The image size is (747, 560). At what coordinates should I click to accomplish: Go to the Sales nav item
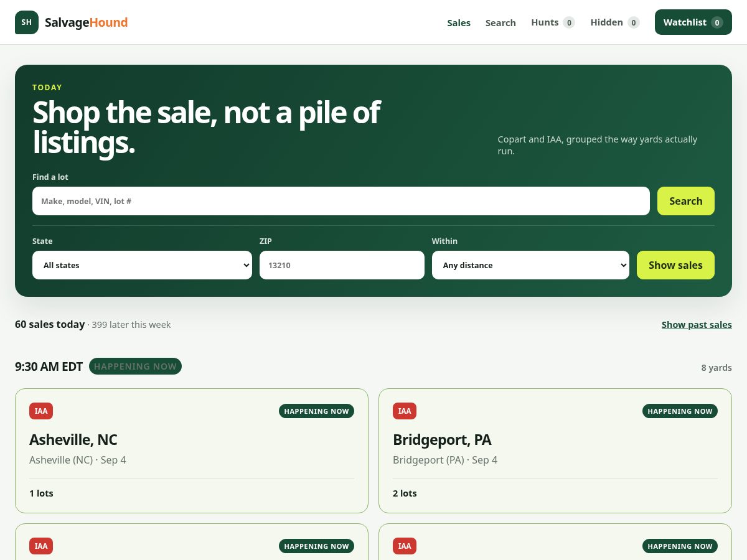459,22
